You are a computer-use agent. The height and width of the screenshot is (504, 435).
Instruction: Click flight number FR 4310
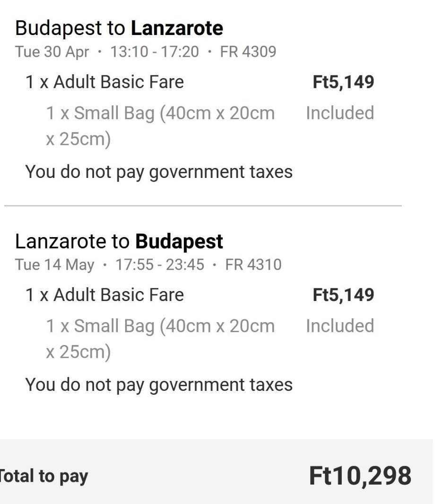pos(253,264)
